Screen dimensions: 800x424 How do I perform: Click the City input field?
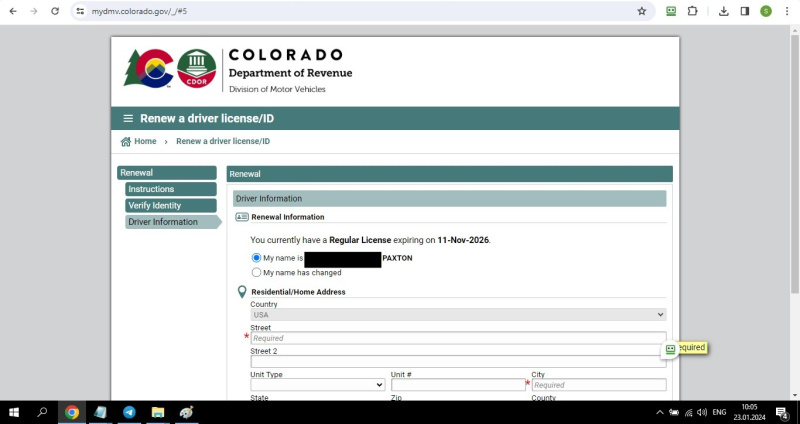(x=598, y=385)
